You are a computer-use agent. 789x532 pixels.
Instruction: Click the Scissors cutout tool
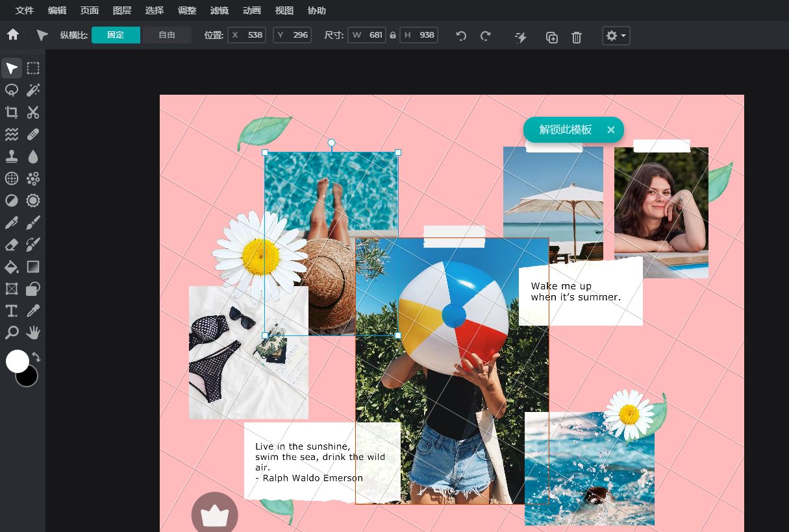33,112
